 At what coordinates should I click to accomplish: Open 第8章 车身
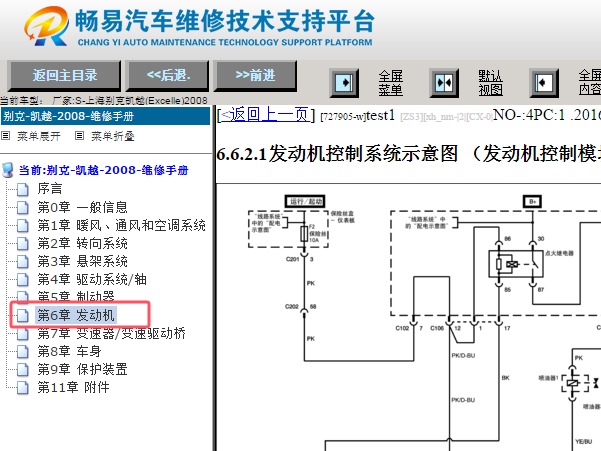[x=69, y=351]
